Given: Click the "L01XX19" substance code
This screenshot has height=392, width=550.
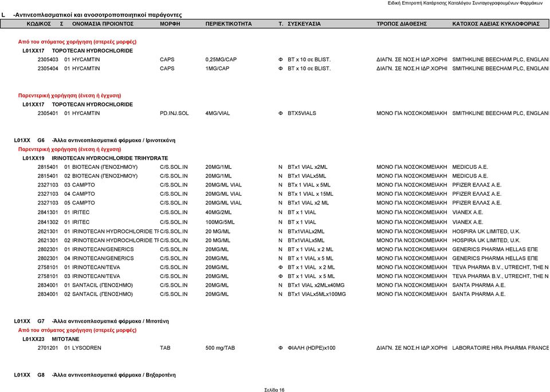Looking at the screenshot, I should click(33, 159).
